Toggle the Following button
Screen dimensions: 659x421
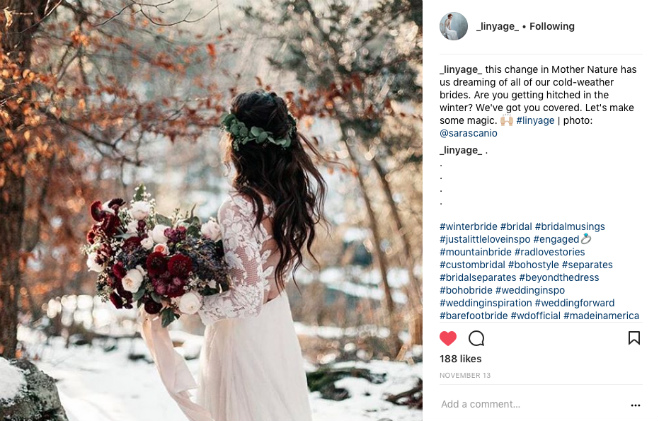pyautogui.click(x=552, y=26)
